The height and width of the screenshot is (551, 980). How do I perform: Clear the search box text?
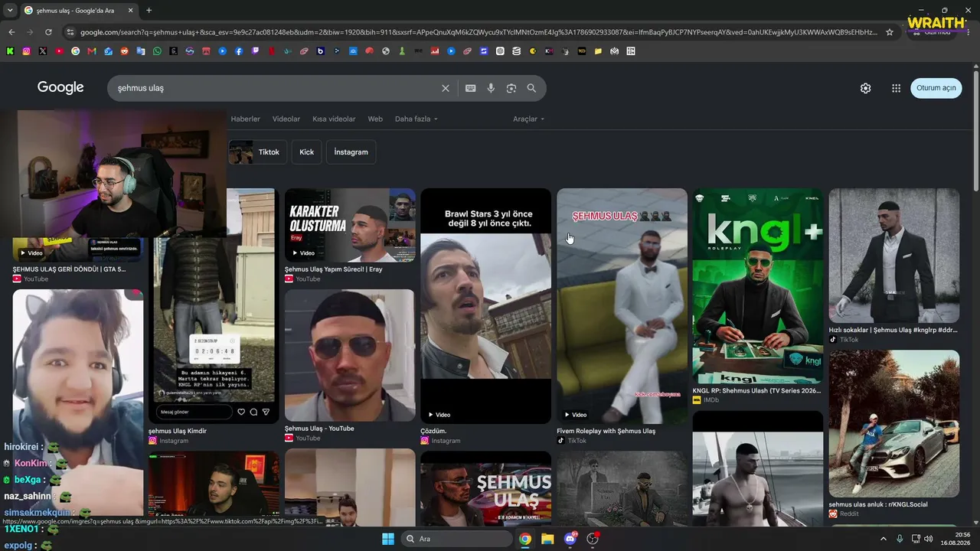(446, 88)
